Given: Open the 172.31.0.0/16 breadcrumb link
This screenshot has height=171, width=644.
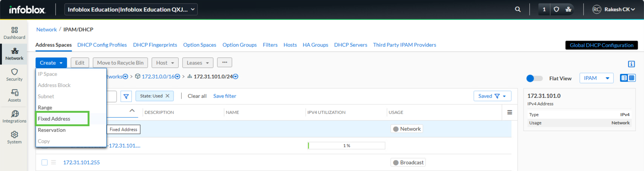Looking at the screenshot, I should 158,77.
